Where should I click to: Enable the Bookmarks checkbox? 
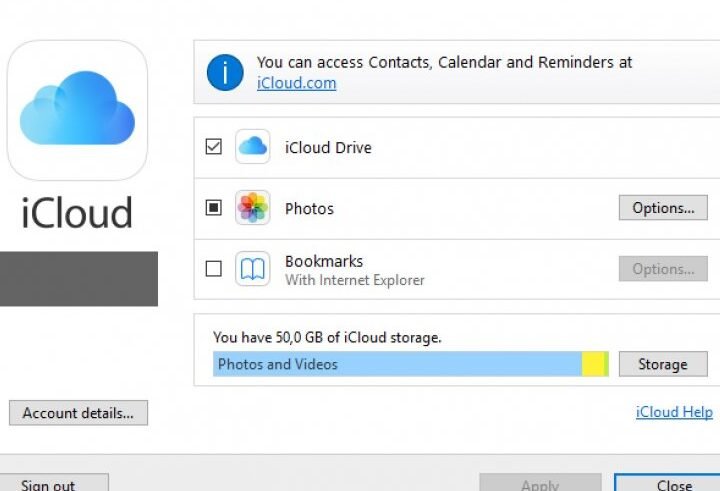coord(214,269)
